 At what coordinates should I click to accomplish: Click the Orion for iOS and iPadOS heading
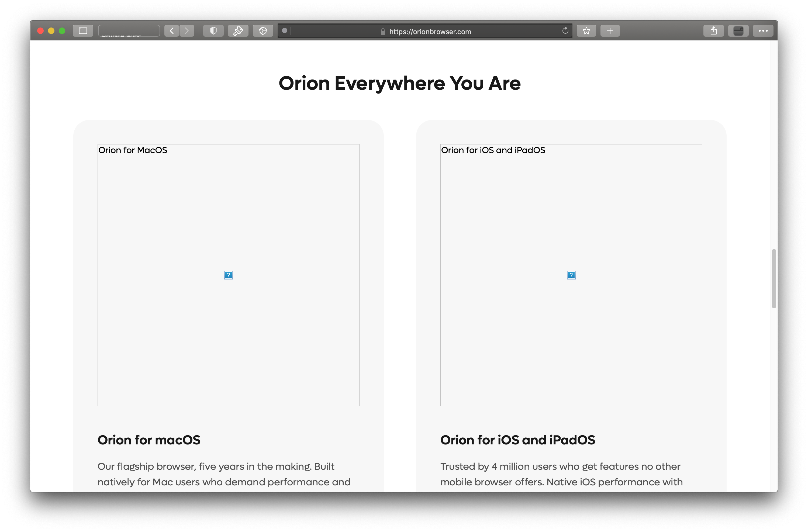[518, 440]
